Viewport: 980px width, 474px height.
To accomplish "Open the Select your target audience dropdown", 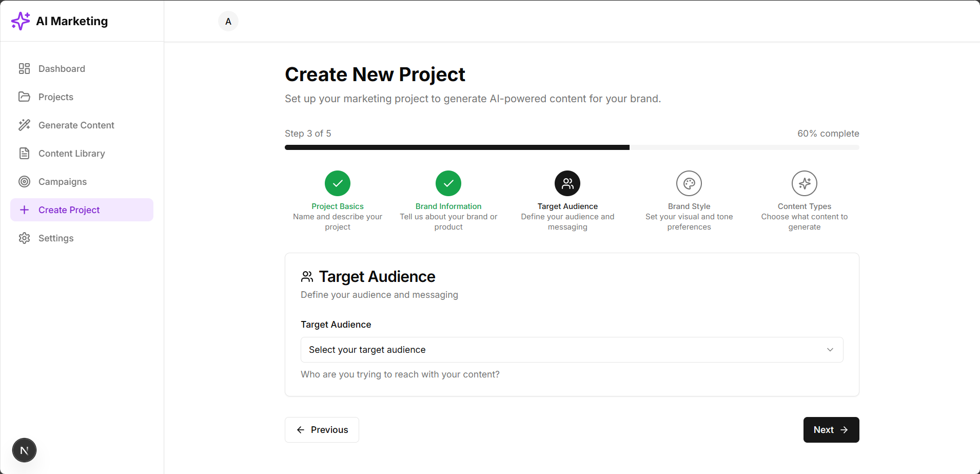I will tap(572, 350).
